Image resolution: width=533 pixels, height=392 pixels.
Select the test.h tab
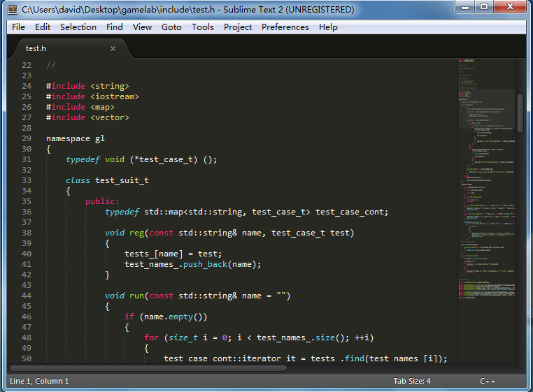coord(35,48)
